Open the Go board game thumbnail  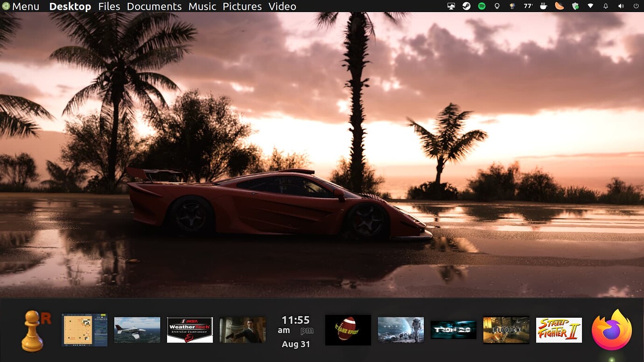tap(84, 330)
